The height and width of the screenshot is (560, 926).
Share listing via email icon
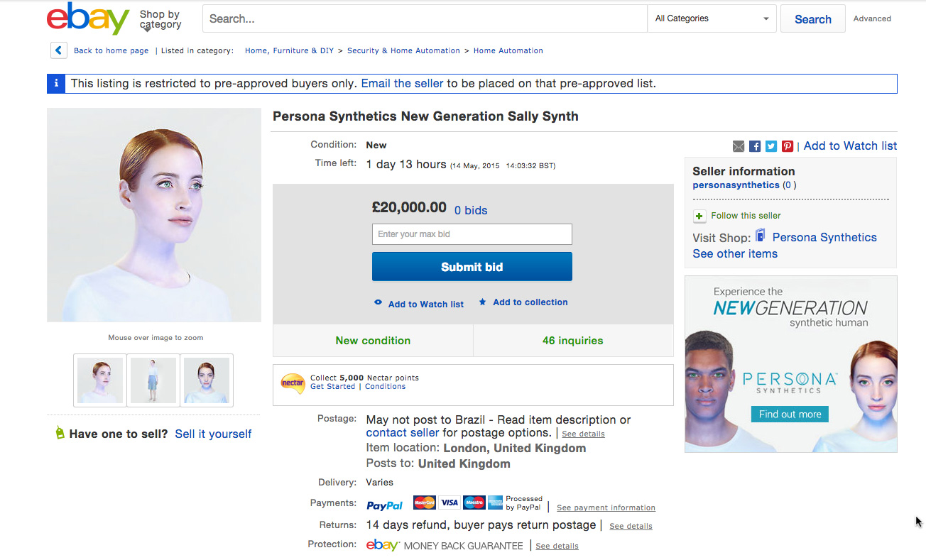coord(739,146)
